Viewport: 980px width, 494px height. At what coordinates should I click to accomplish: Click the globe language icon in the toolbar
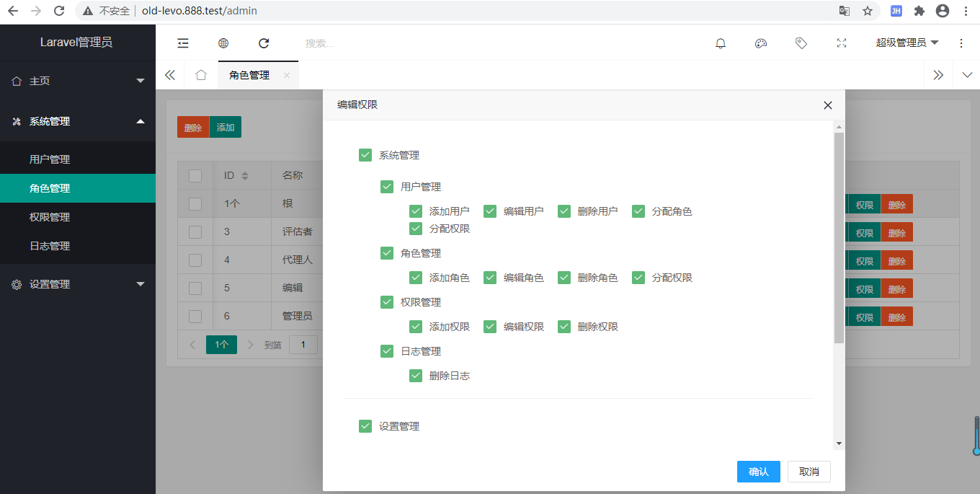point(223,43)
